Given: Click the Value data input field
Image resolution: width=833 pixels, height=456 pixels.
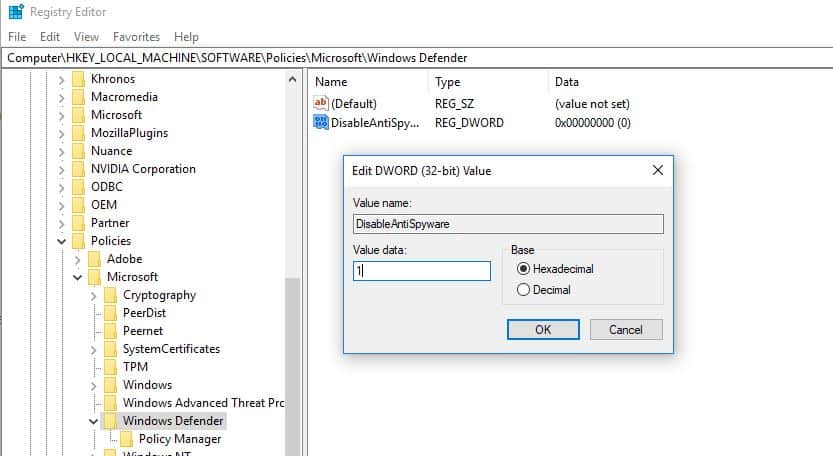Looking at the screenshot, I should point(421,271).
